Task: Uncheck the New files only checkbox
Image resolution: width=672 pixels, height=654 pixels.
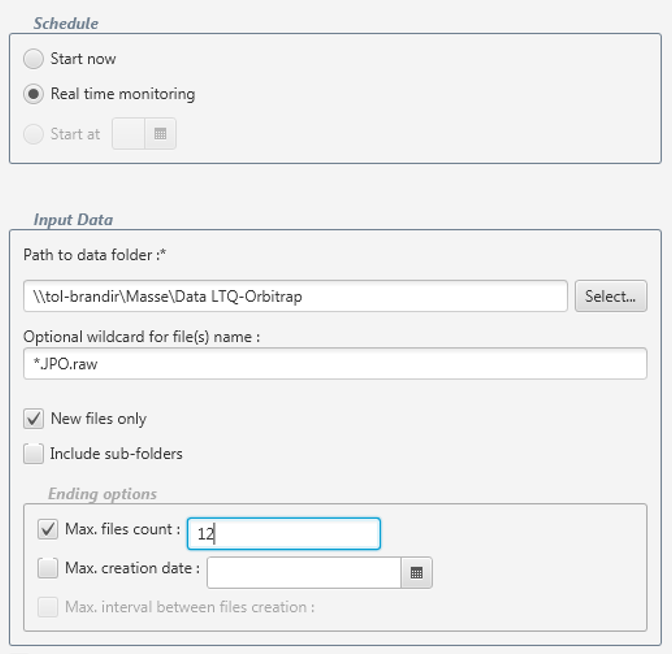Action: tap(34, 419)
